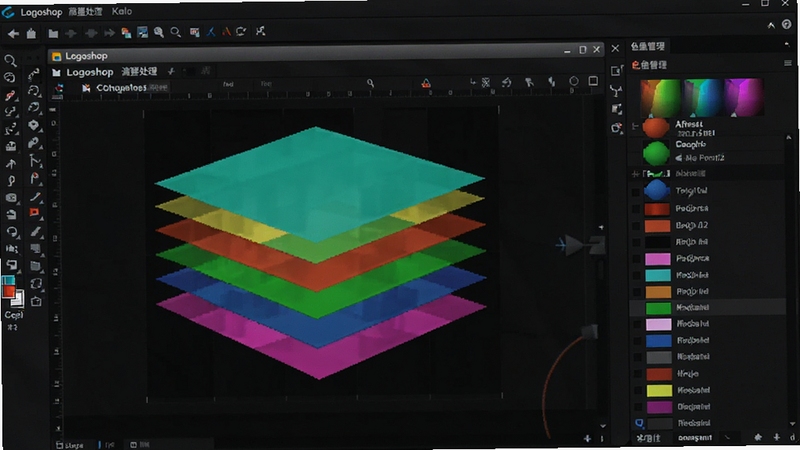Select the magnifier tool in the left toolbox

click(x=10, y=61)
